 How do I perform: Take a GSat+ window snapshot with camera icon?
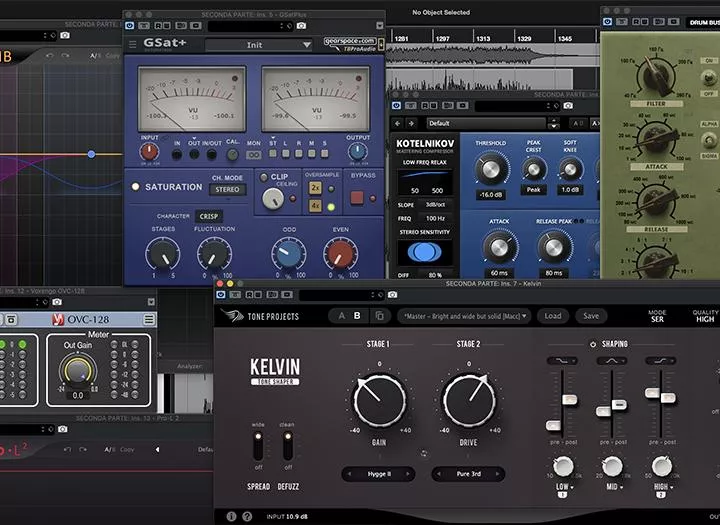tap(301, 26)
